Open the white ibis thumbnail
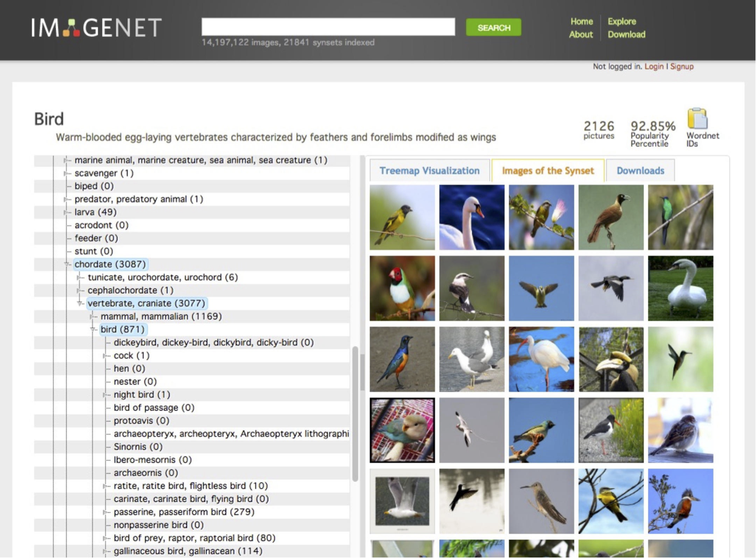The width and height of the screenshot is (756, 558). tap(541, 360)
